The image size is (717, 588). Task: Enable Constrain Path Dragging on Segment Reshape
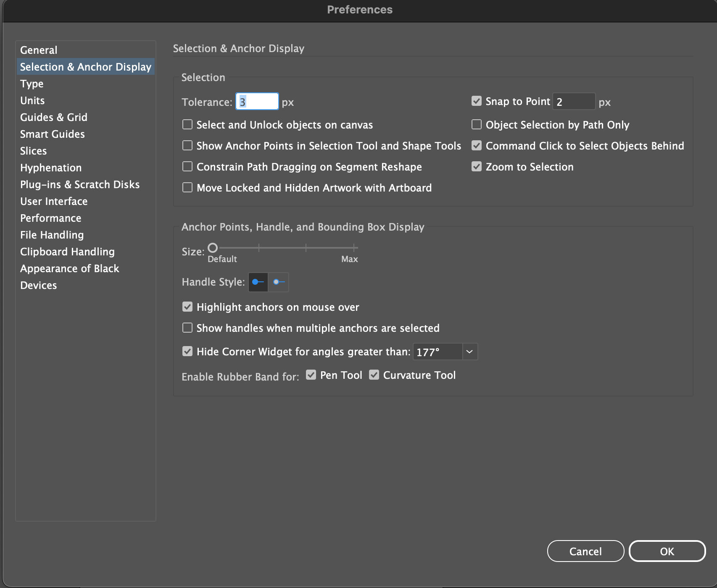[187, 166]
